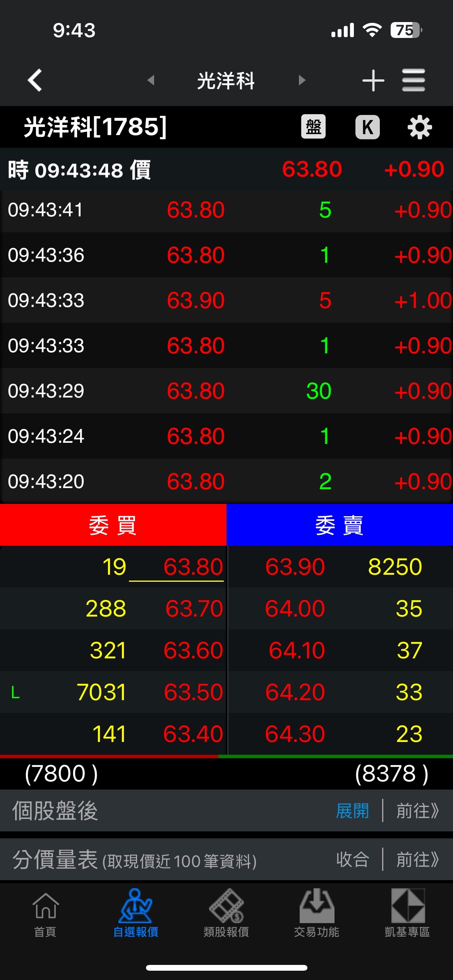Open 首頁 home tab
This screenshot has height=980, width=453.
[x=45, y=915]
